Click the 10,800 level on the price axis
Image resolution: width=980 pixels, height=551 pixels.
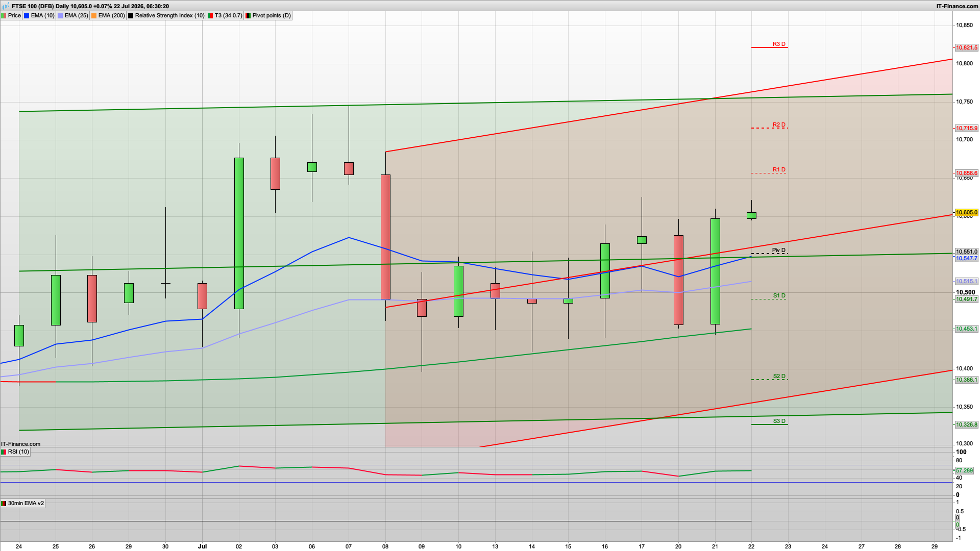964,64
